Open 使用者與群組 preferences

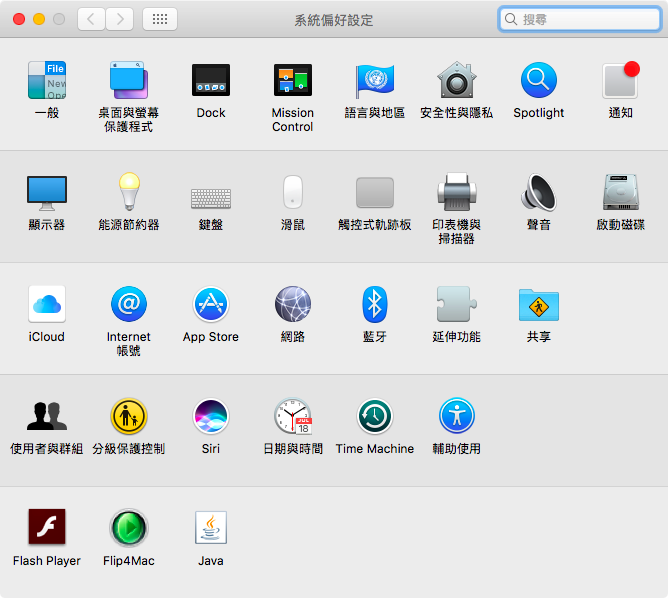tap(47, 416)
